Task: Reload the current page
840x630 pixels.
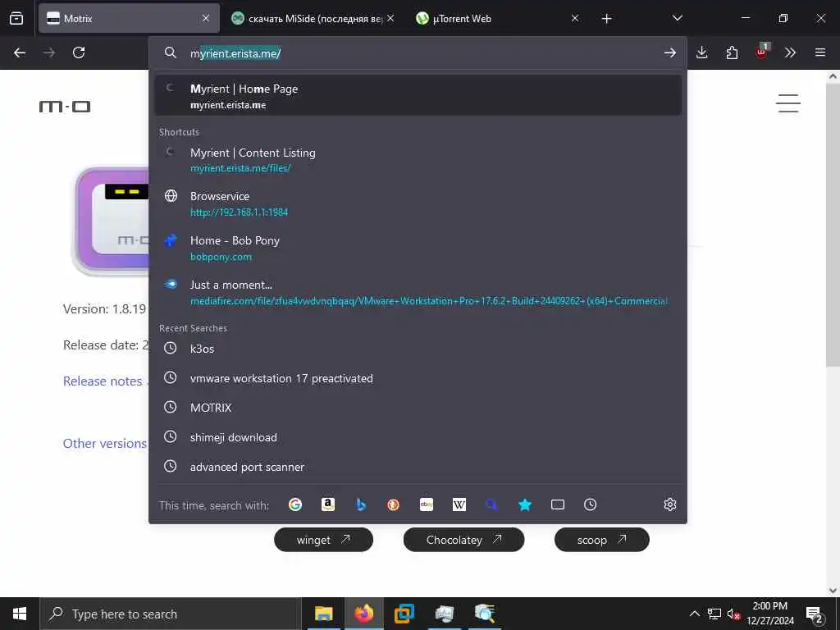Action: point(79,52)
